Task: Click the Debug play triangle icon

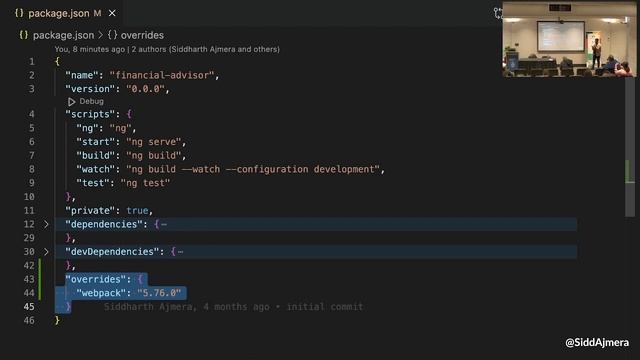Action: 71,102
